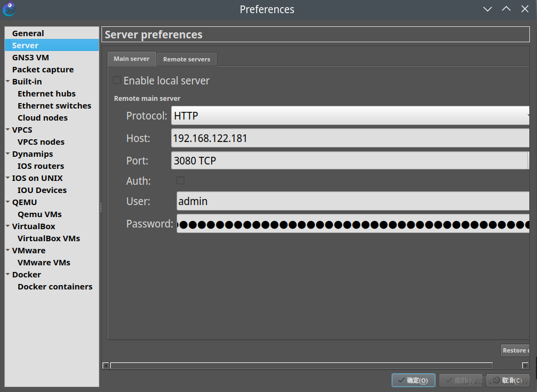Select the VMware category label
Screen dimensions: 537x392
click(29, 251)
